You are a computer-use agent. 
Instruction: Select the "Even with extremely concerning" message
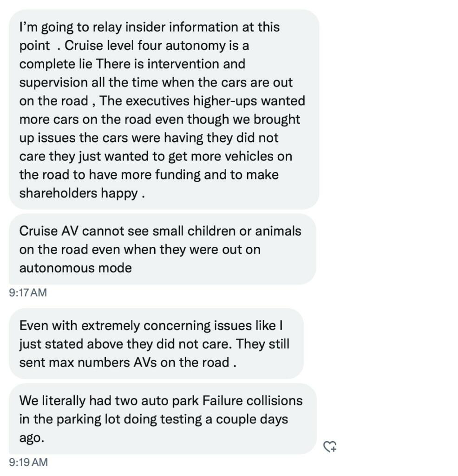tap(156, 344)
